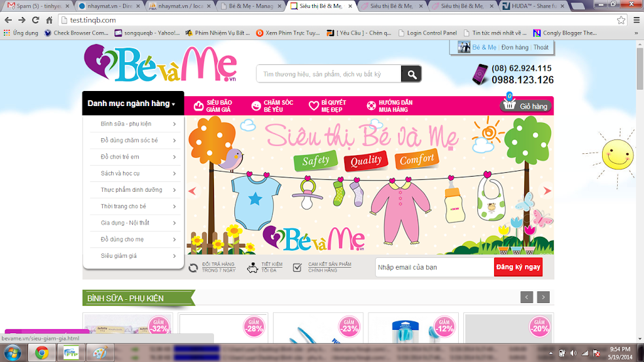Switch to HUDA Share tab
644x362 pixels.
(x=534, y=6)
